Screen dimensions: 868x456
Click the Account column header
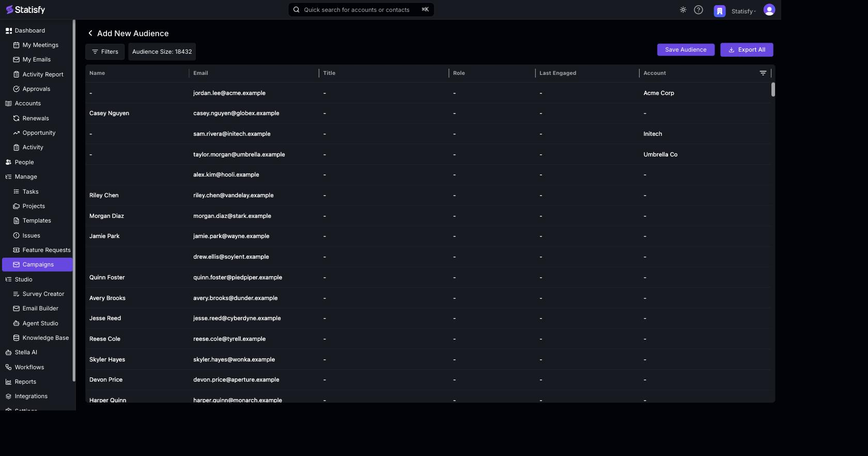click(x=655, y=73)
